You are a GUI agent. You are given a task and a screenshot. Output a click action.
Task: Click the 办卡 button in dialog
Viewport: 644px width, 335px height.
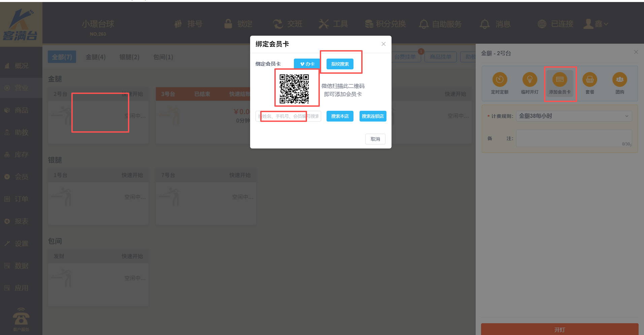pyautogui.click(x=307, y=64)
